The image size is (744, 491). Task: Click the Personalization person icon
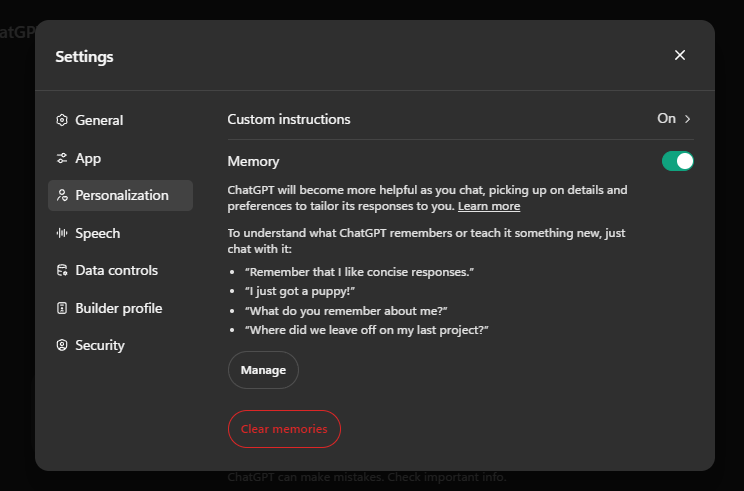[62, 196]
